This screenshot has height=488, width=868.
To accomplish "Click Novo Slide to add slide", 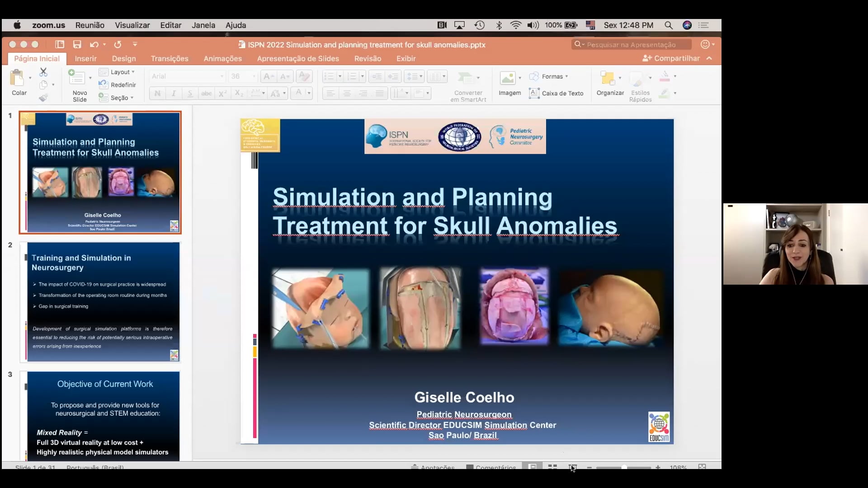I will (x=79, y=85).
